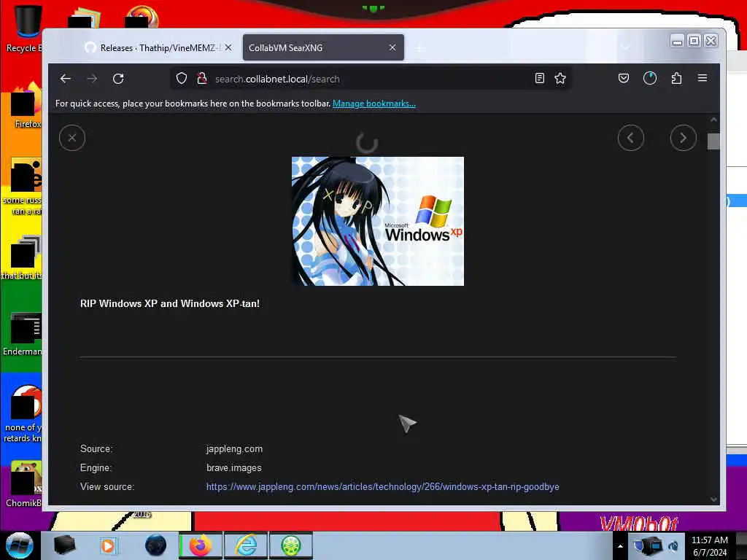Go back with the browser back arrow

pos(66,79)
